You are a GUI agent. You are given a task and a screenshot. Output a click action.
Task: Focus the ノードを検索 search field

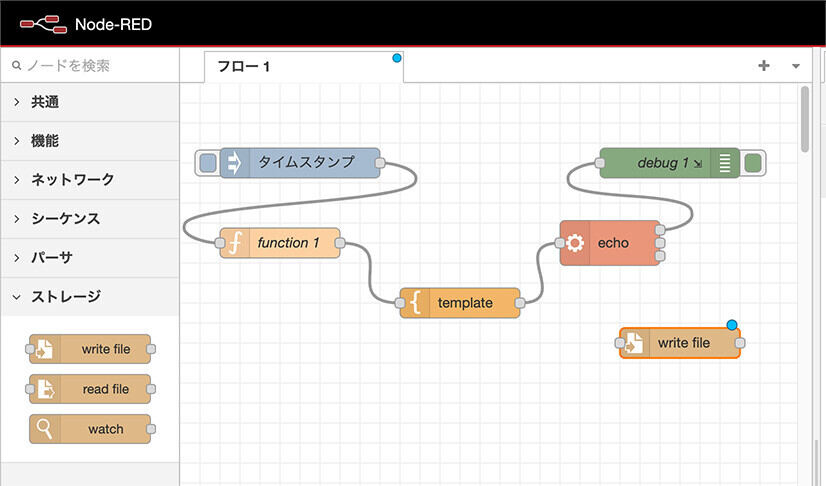[90, 65]
